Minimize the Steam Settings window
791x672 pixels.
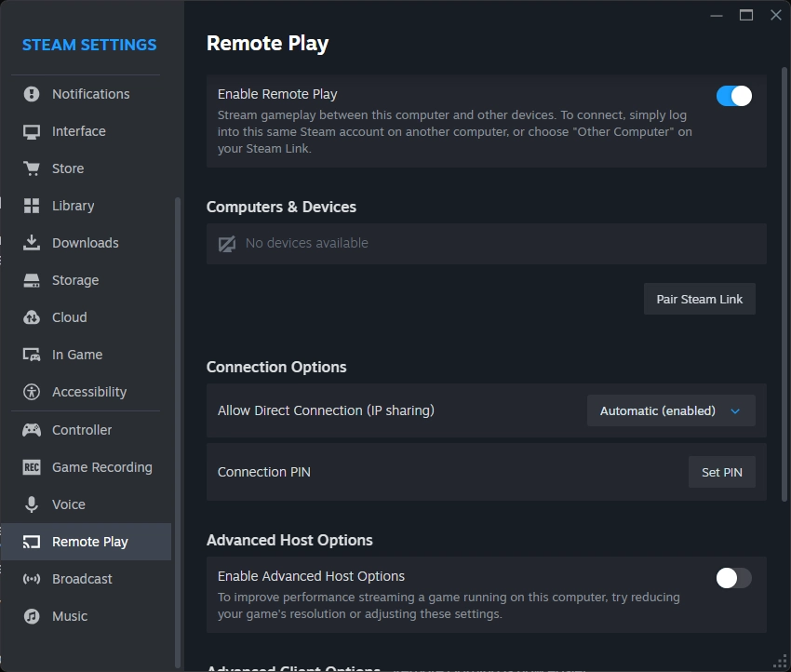tap(717, 16)
